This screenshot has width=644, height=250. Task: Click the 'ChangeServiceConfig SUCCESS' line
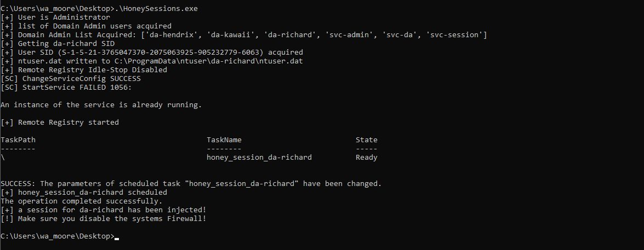point(71,79)
